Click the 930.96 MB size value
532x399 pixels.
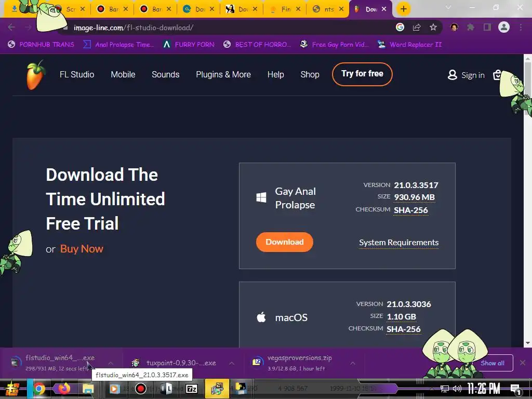(x=414, y=197)
